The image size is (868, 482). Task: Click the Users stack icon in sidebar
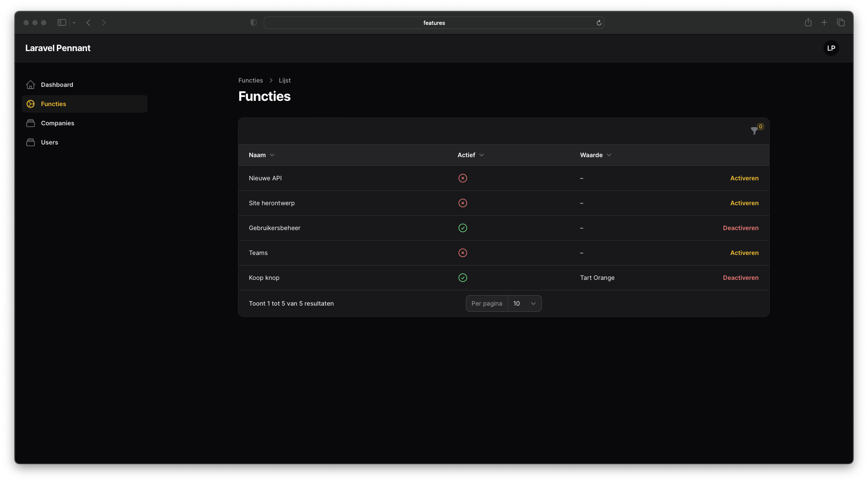31,142
